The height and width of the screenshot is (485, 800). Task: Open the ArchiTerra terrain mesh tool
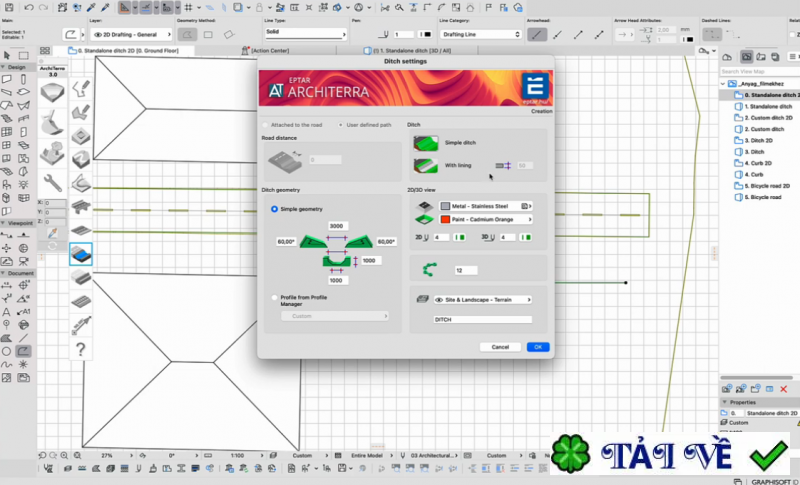pos(53,92)
